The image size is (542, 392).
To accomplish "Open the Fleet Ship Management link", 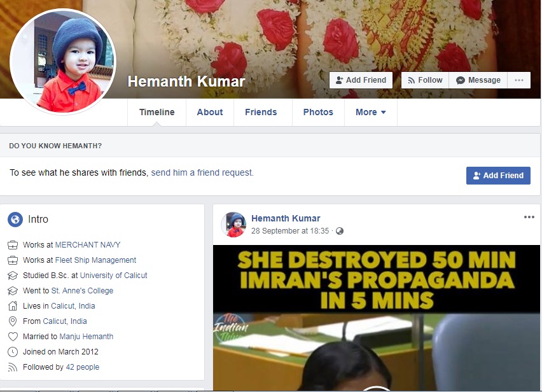I will (x=95, y=260).
